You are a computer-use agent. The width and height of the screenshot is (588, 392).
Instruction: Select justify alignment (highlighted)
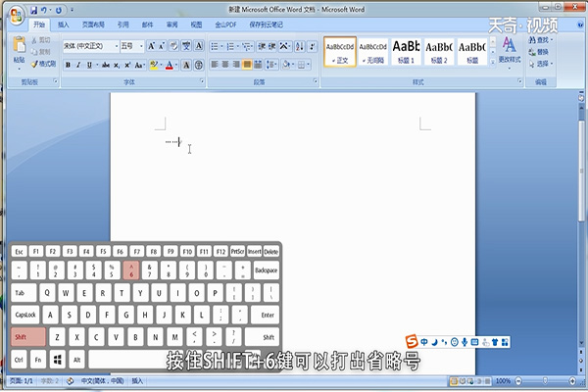(x=247, y=65)
